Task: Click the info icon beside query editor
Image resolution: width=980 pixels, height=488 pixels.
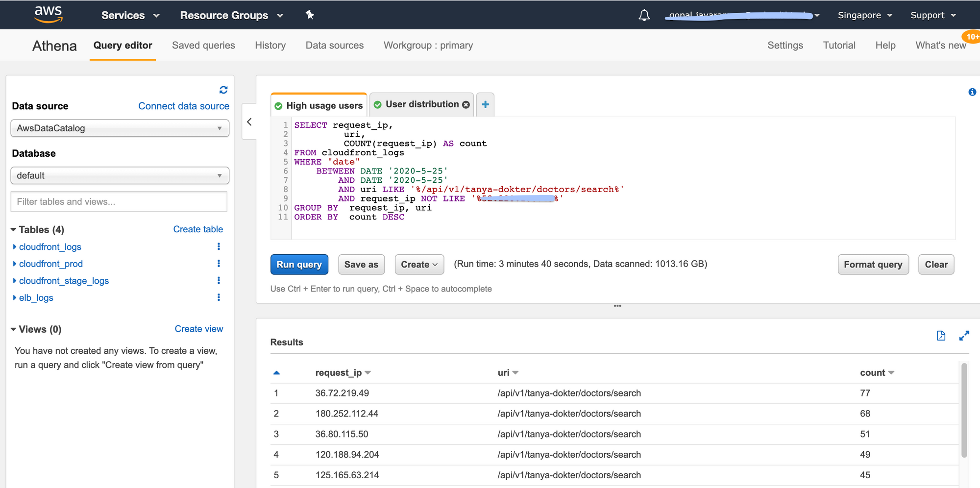Action: click(972, 92)
